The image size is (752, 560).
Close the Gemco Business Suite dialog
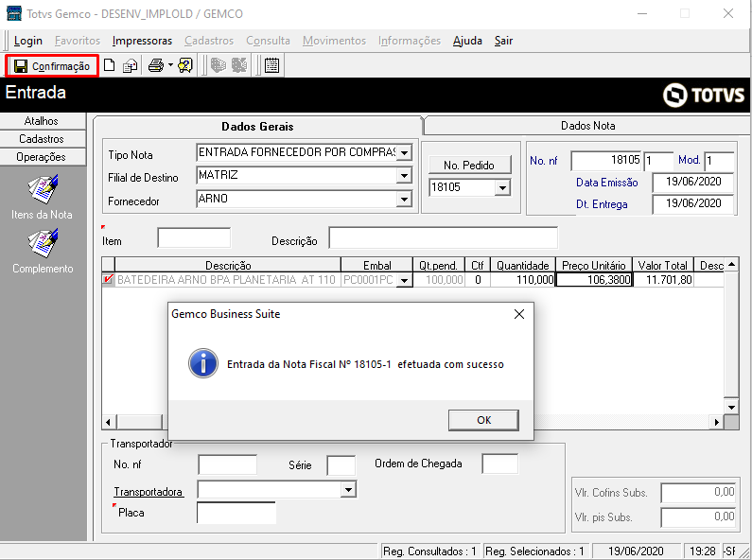[519, 314]
